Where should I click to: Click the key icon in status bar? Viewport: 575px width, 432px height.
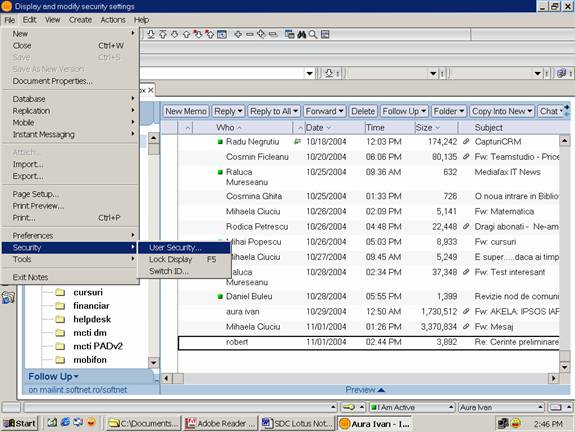coord(348,407)
